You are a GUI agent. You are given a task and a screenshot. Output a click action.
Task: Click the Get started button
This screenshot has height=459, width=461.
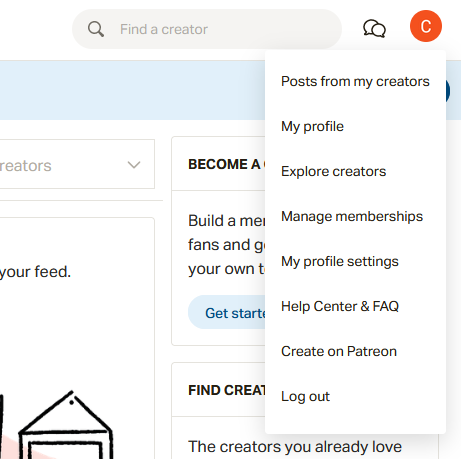(x=227, y=312)
